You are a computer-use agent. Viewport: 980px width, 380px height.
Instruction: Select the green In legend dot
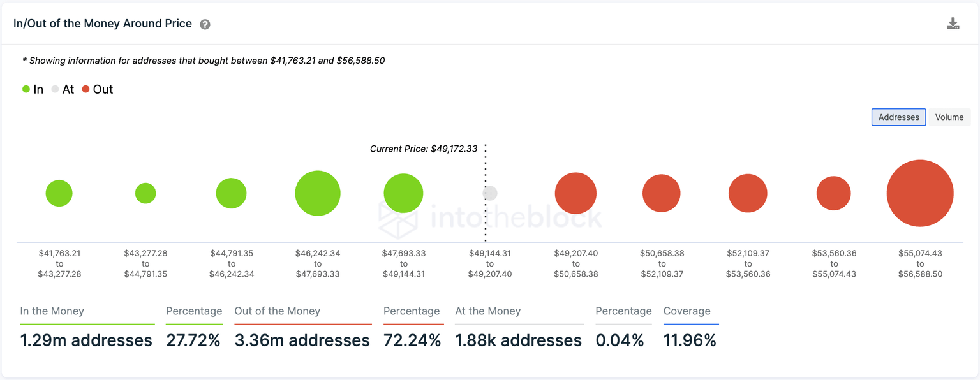(26, 89)
